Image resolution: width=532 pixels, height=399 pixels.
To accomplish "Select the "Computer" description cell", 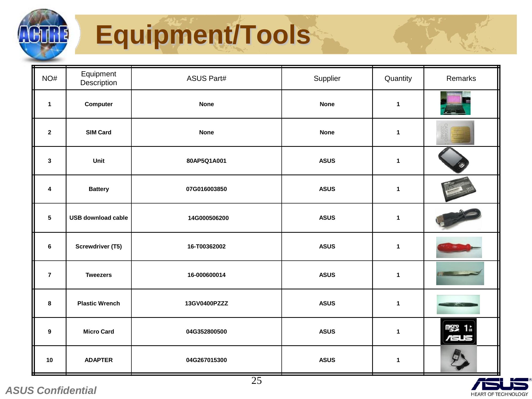I will [99, 104].
